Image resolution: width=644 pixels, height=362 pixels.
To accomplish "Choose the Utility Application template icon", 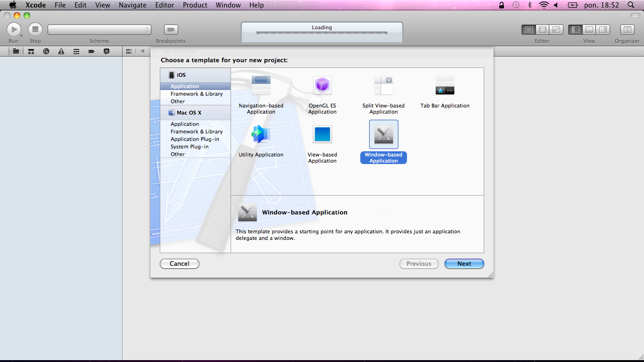I will 261,134.
